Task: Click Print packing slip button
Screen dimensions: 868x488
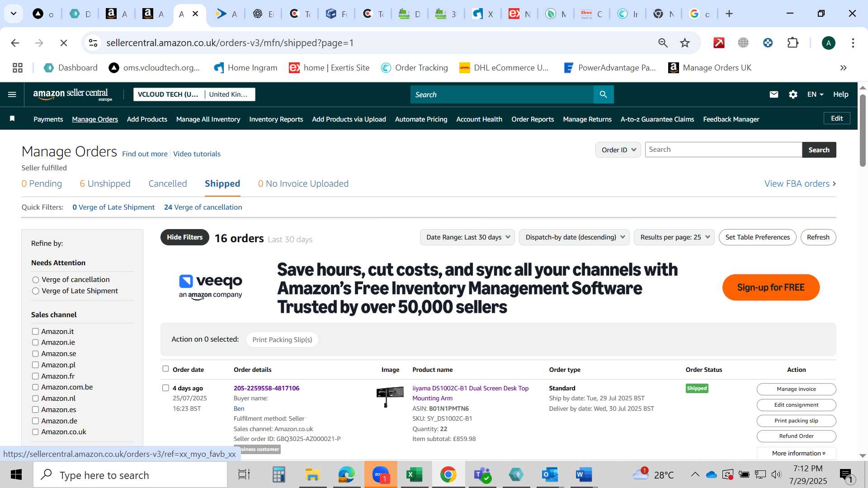Action: pos(796,421)
